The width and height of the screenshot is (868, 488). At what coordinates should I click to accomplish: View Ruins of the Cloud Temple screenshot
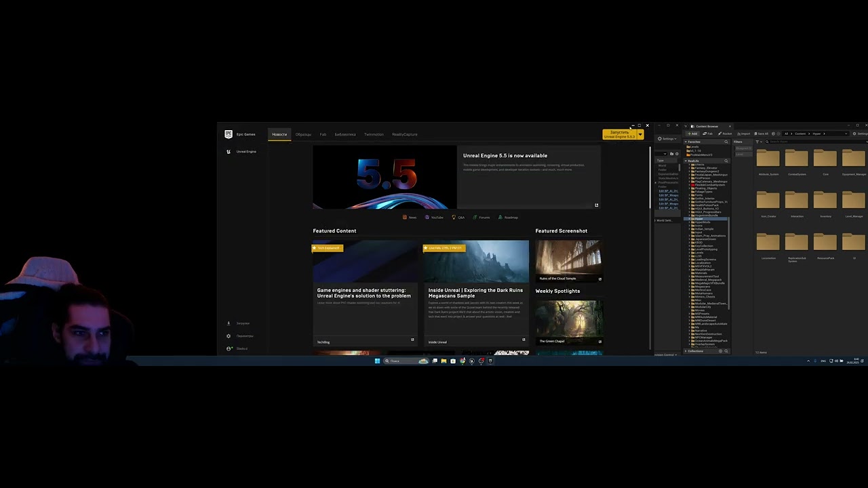(568, 261)
